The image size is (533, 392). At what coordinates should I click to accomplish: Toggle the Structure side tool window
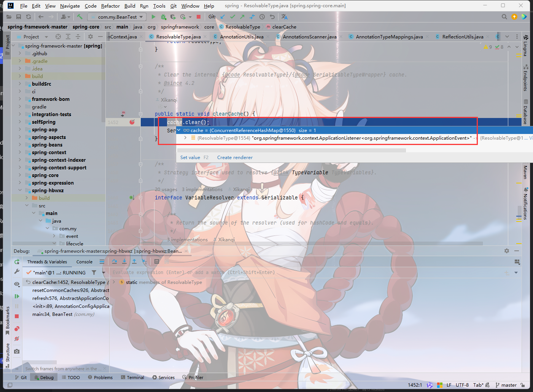7,355
